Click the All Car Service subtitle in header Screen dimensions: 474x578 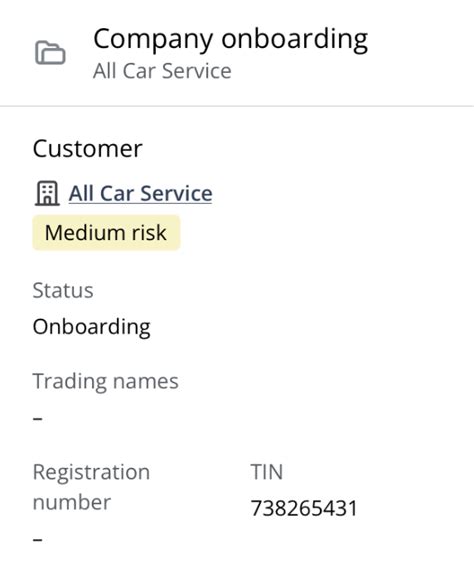click(162, 71)
